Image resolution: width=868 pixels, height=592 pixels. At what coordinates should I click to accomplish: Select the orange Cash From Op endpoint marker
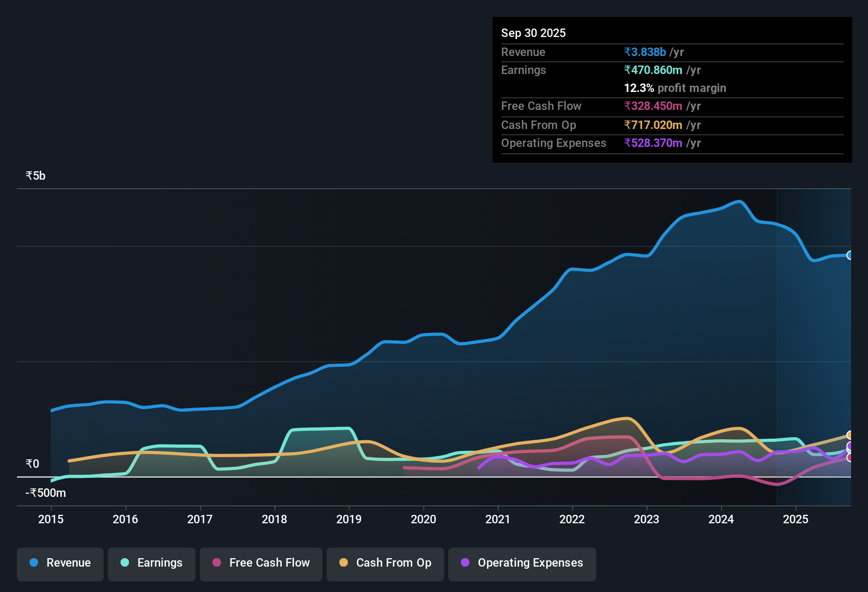[x=849, y=435]
